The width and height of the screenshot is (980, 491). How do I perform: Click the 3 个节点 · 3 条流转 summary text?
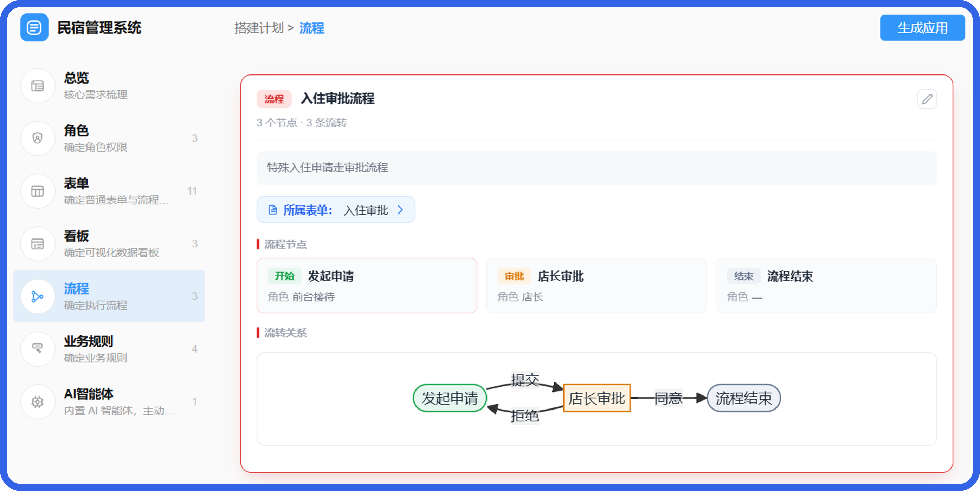click(301, 122)
